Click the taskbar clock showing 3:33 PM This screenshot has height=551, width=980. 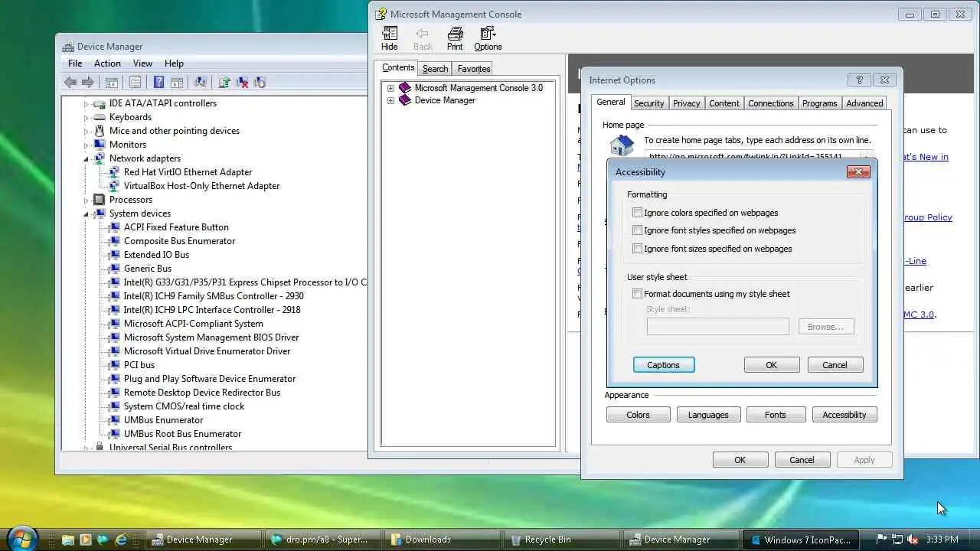(x=942, y=540)
